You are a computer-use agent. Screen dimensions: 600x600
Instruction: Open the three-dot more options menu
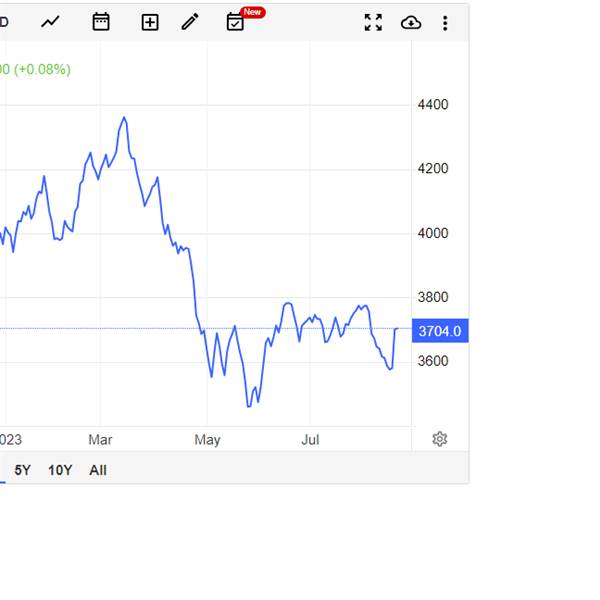point(445,23)
